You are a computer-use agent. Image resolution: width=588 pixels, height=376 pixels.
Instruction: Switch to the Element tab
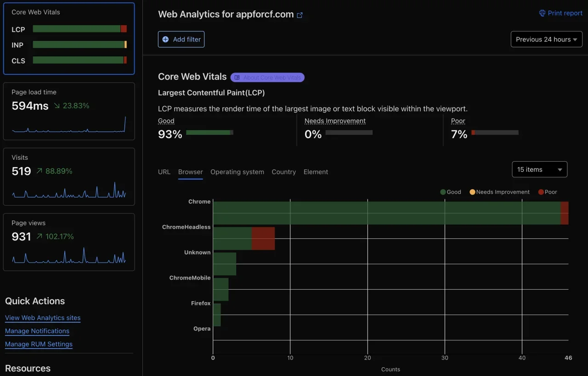coord(316,172)
